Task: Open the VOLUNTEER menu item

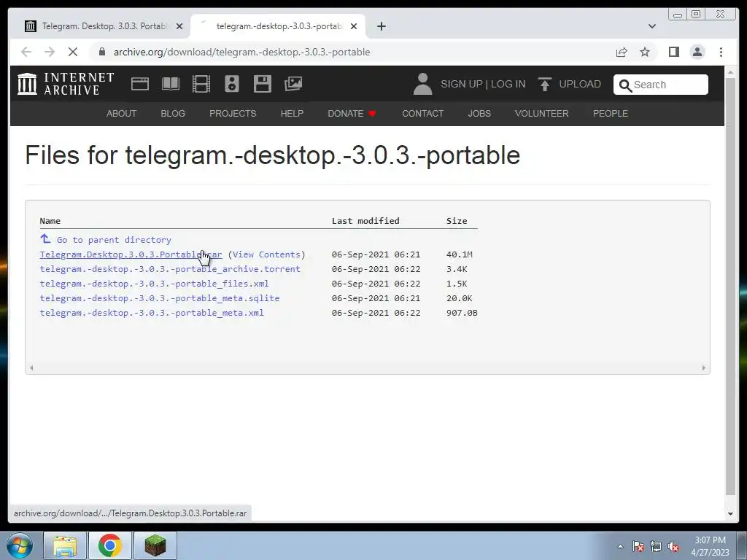Action: click(542, 113)
